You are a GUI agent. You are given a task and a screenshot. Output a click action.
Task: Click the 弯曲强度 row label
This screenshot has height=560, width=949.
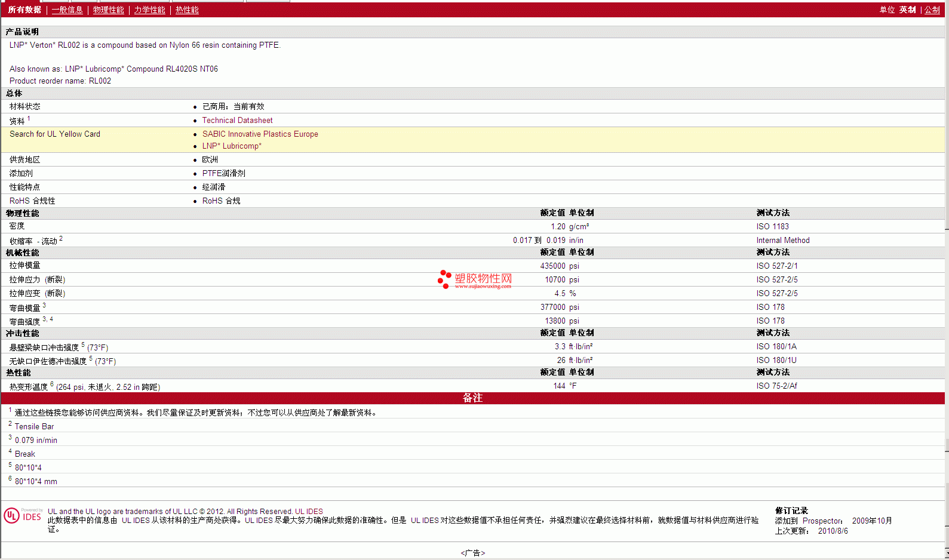pyautogui.click(x=25, y=322)
